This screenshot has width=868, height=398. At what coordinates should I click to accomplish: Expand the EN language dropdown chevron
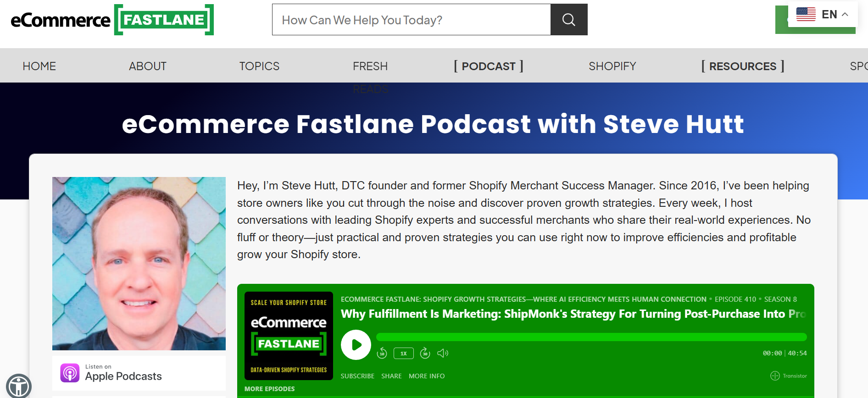pos(845,14)
